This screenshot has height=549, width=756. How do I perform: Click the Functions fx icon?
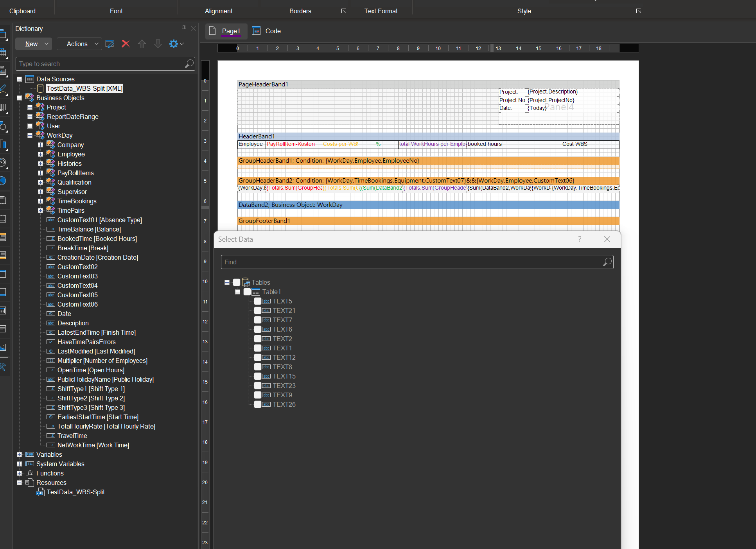pos(30,473)
